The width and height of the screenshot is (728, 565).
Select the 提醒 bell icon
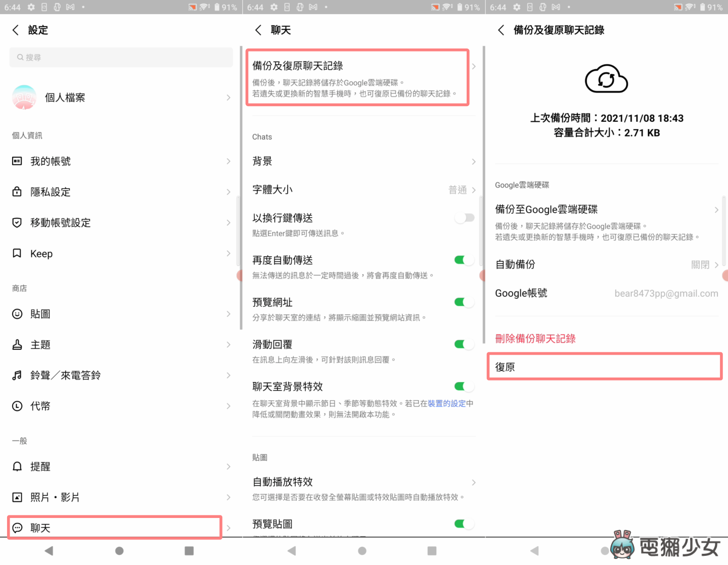[x=17, y=466]
